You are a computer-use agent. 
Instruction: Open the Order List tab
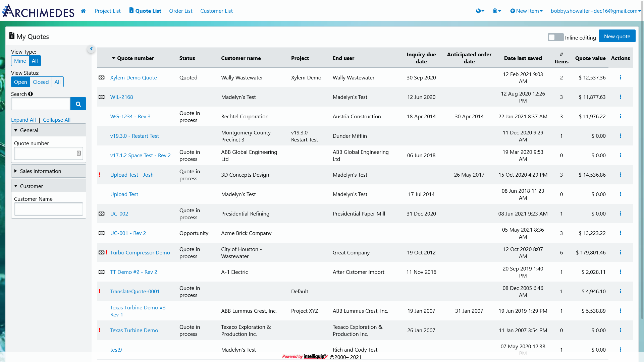(181, 11)
